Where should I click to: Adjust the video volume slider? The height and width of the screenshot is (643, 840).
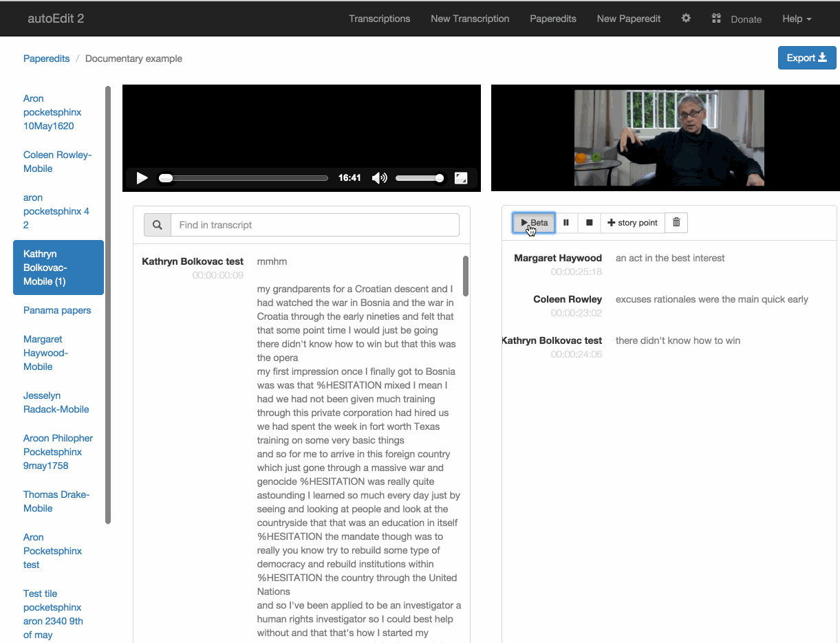[x=420, y=178]
